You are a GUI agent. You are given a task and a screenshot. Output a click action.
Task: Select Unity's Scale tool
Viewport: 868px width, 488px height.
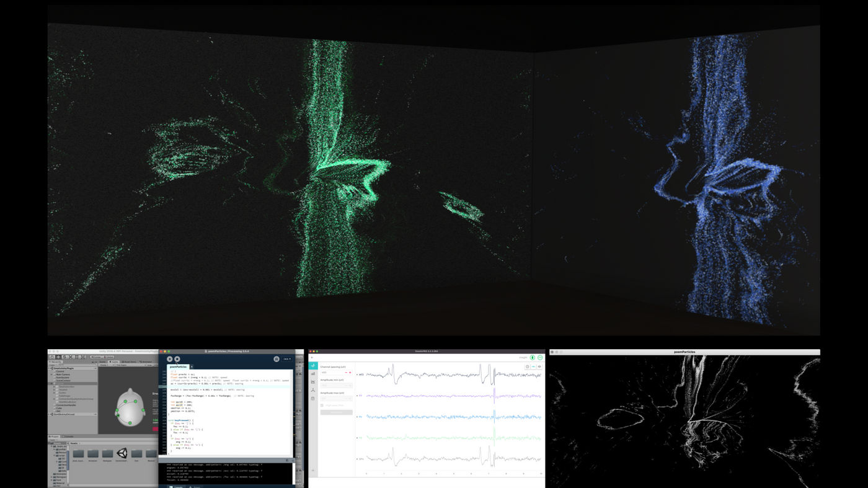pos(71,357)
